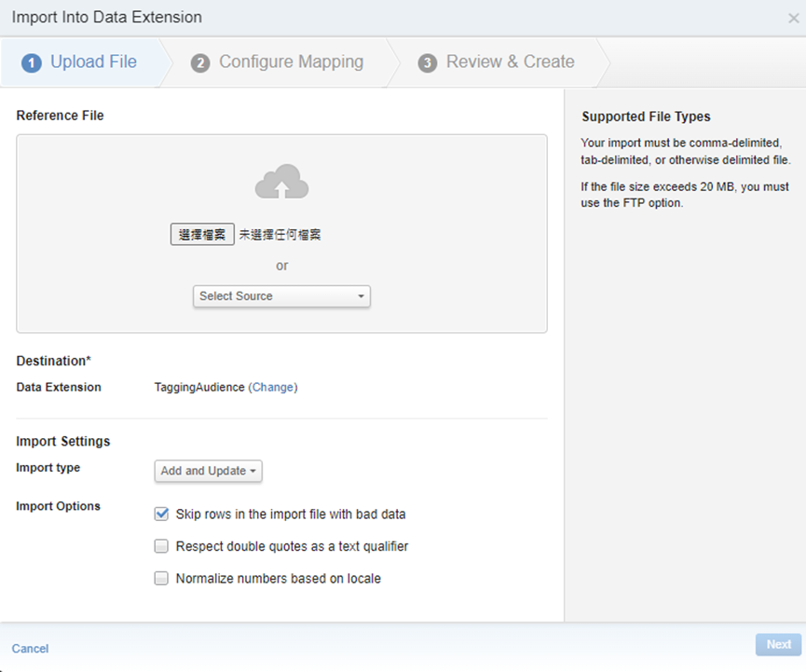The width and height of the screenshot is (806, 672).
Task: Enable Respect double quotes as text qualifier
Action: point(161,546)
